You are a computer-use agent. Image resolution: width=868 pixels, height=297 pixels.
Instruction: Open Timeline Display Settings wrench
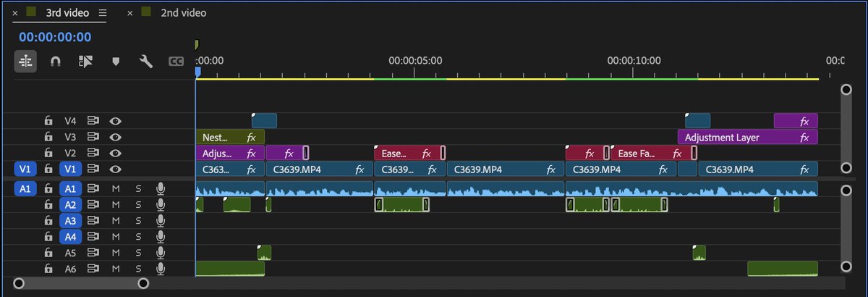[x=145, y=62]
